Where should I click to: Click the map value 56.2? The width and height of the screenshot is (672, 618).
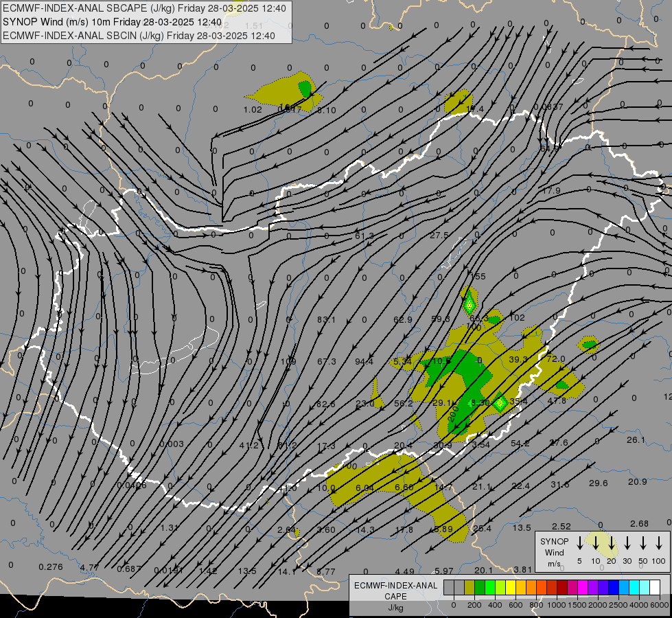403,403
